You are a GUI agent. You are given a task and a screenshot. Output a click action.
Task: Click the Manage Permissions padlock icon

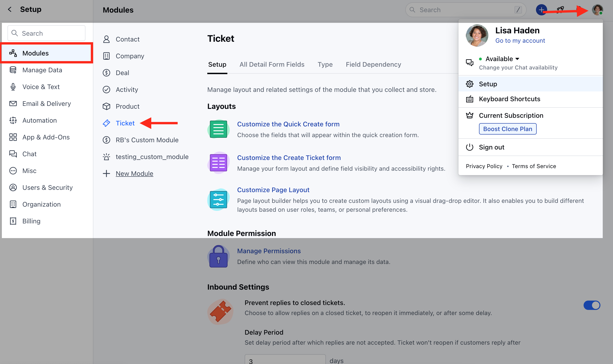tap(218, 256)
